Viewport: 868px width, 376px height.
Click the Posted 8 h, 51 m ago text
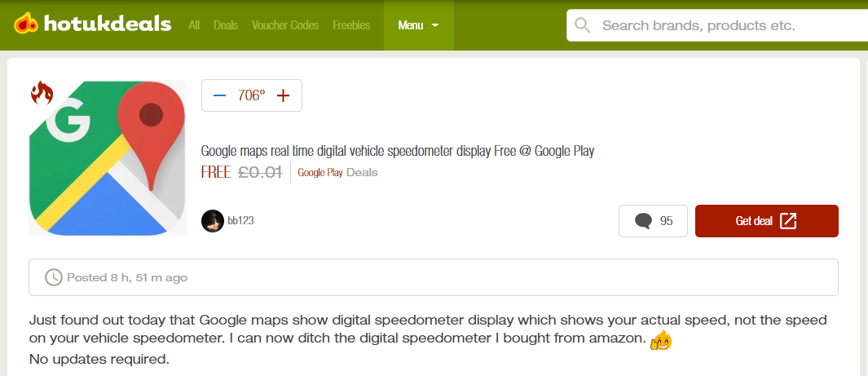127,277
